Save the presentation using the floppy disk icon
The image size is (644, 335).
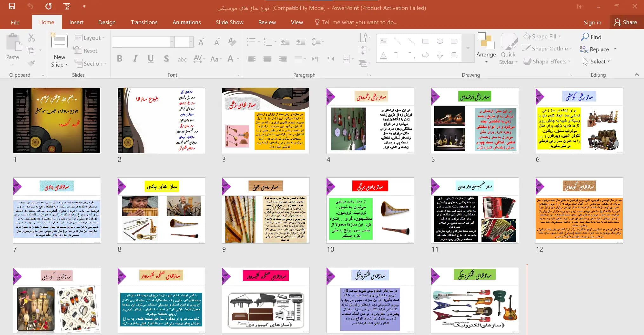[12, 6]
